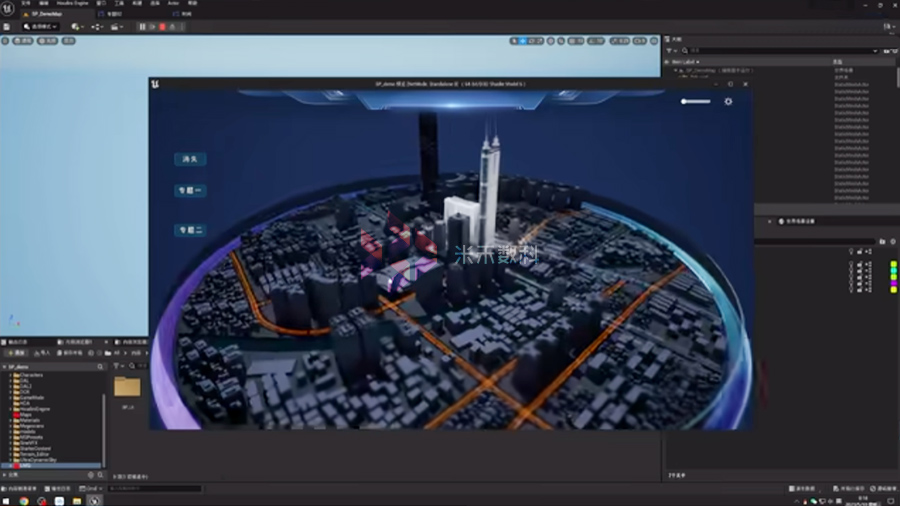The width and height of the screenshot is (900, 506).
Task: Expand the StarterContent folder
Action: [12, 447]
